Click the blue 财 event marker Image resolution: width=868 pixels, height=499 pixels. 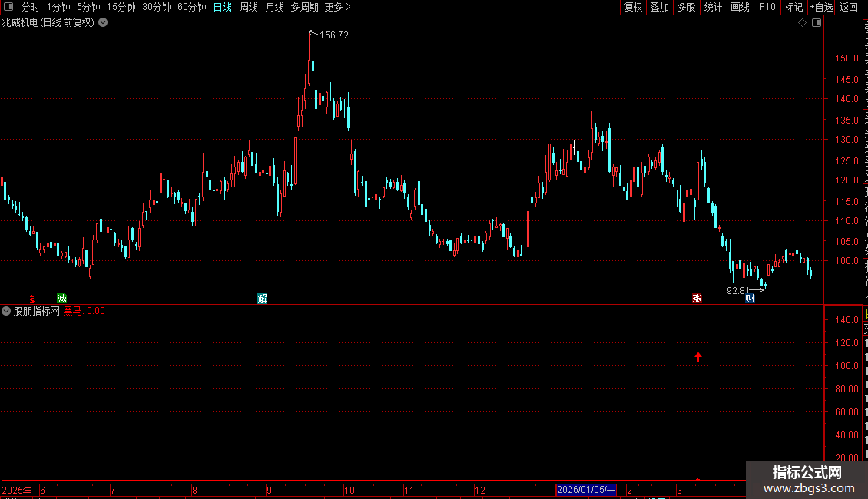750,299
